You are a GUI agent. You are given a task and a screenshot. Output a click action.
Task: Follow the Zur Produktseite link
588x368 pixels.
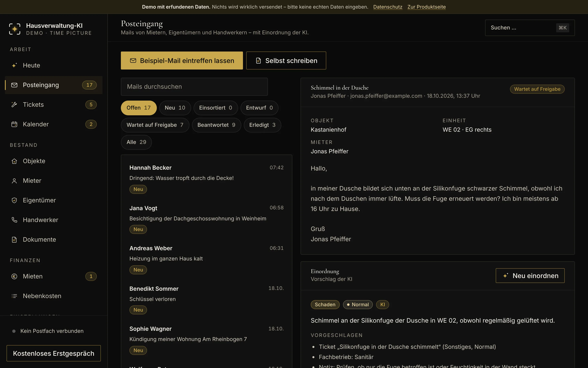427,7
